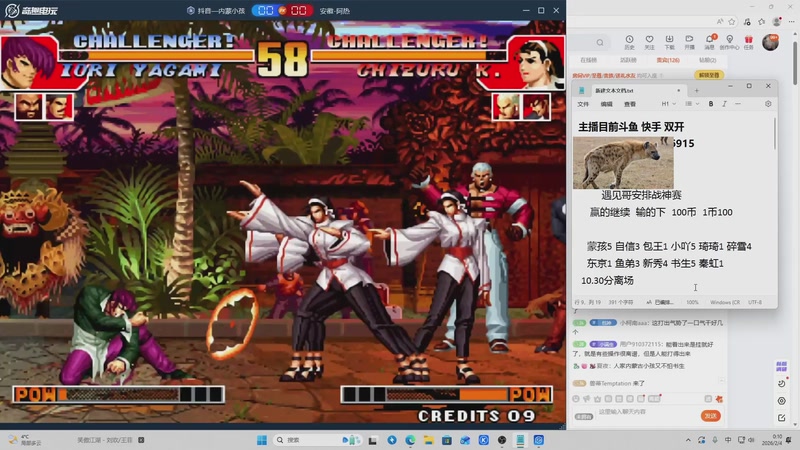Image resolution: width=800 pixels, height=450 pixels.
Task: Click the browser read-aloud A icon
Action: [720, 21]
